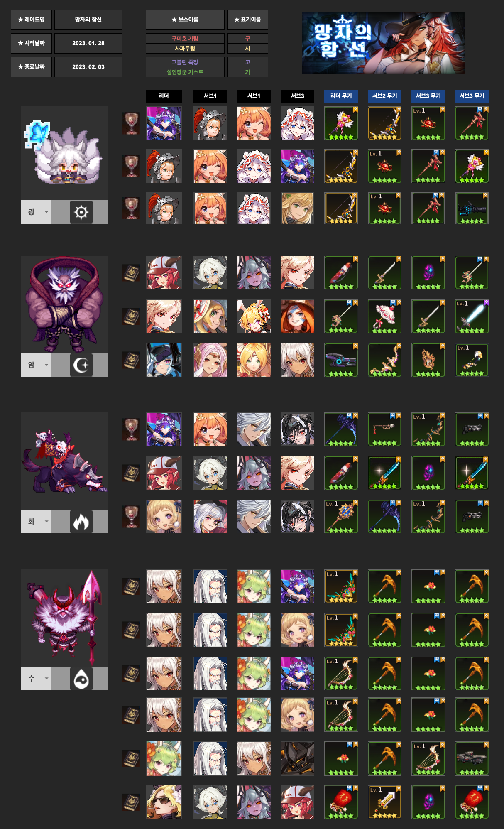The image size is (504, 829).
Task: Click the first goblet icon beside the fox boss
Action: (x=131, y=123)
